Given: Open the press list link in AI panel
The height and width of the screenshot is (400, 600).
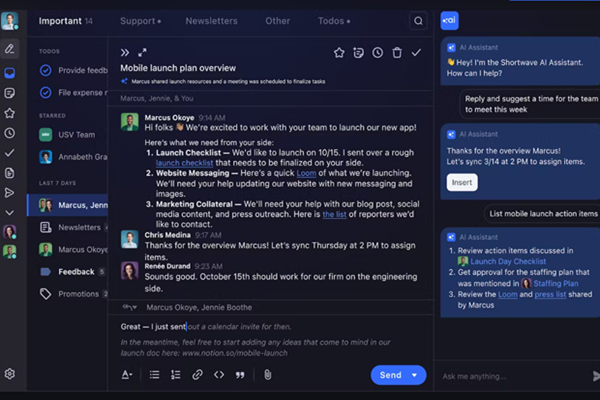Looking at the screenshot, I should [550, 294].
